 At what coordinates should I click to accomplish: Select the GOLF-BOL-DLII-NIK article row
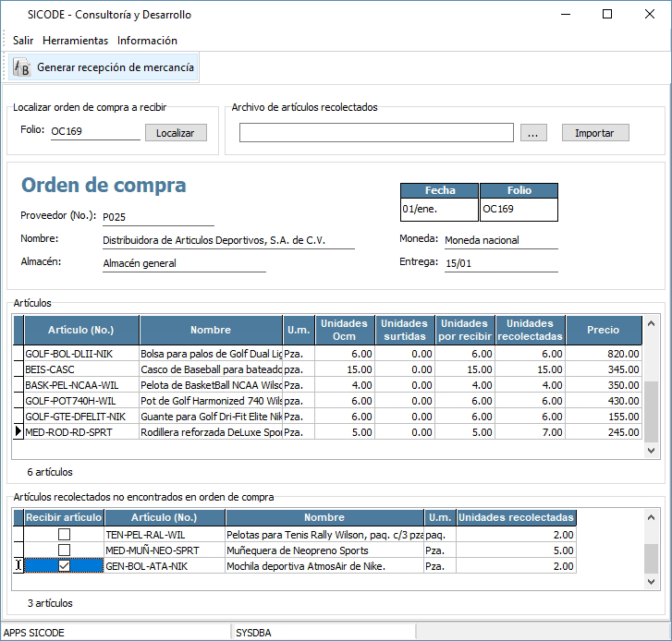(x=80, y=353)
